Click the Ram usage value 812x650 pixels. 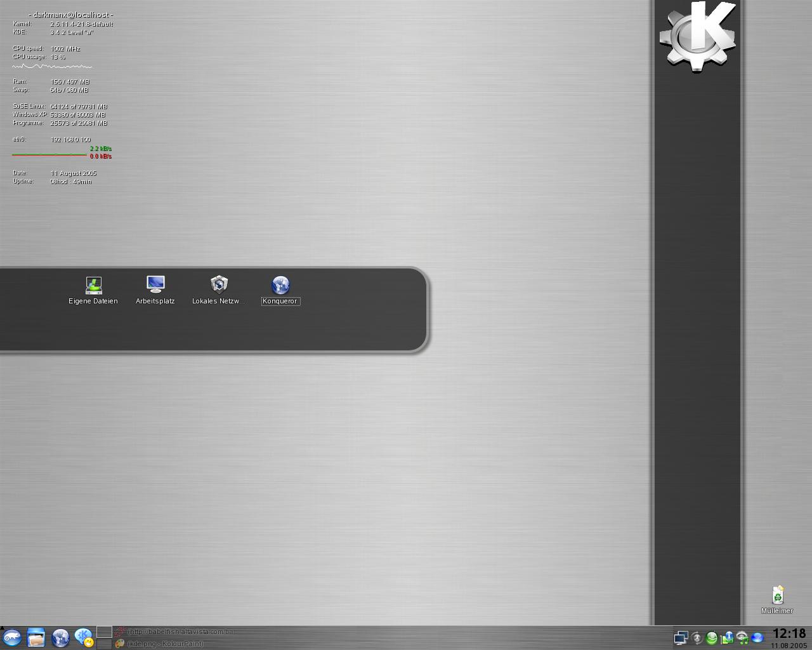point(70,82)
